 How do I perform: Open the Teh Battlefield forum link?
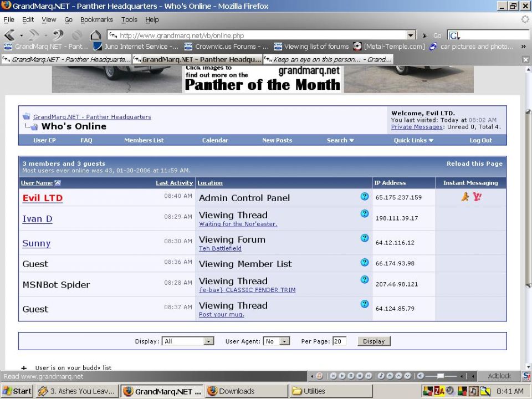click(220, 248)
